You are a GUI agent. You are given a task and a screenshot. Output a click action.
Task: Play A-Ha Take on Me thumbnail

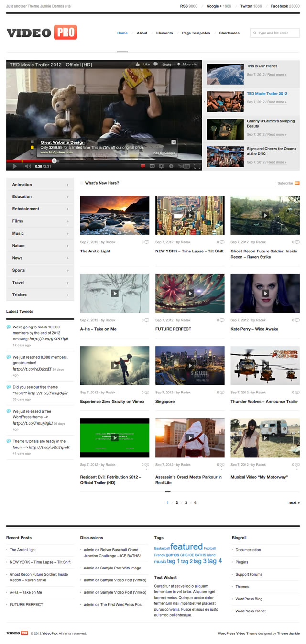click(x=115, y=293)
